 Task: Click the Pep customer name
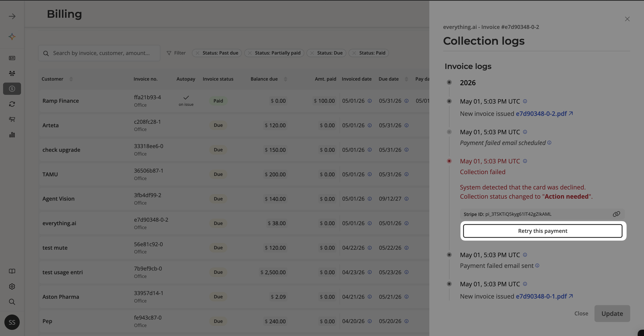[47, 321]
